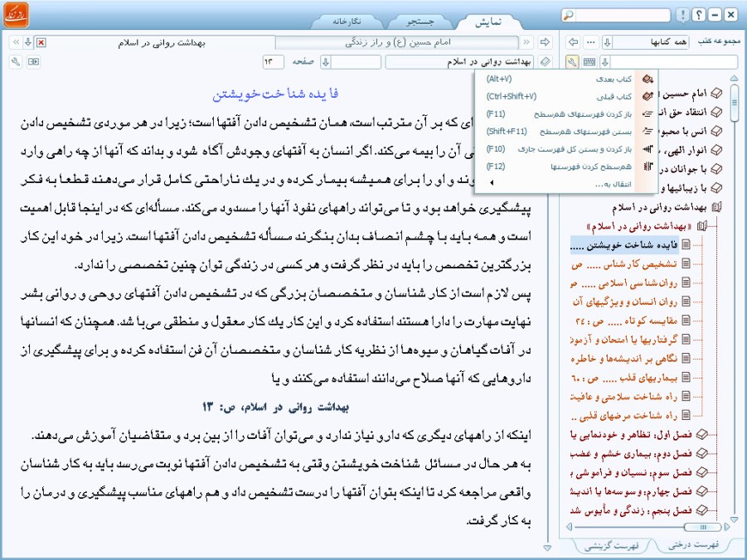Collapse the open 'بهداشت روانی در اسلام' book node
This screenshot has width=747, height=560.
coord(717,207)
